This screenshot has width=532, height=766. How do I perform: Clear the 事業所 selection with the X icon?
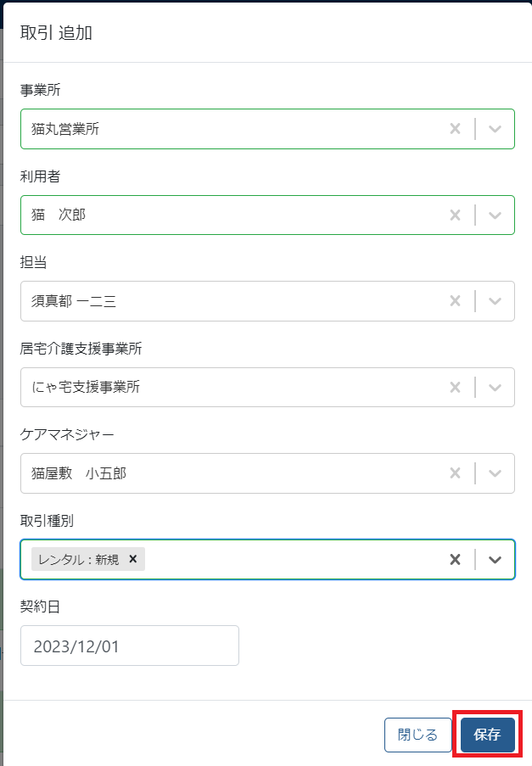coord(455,129)
